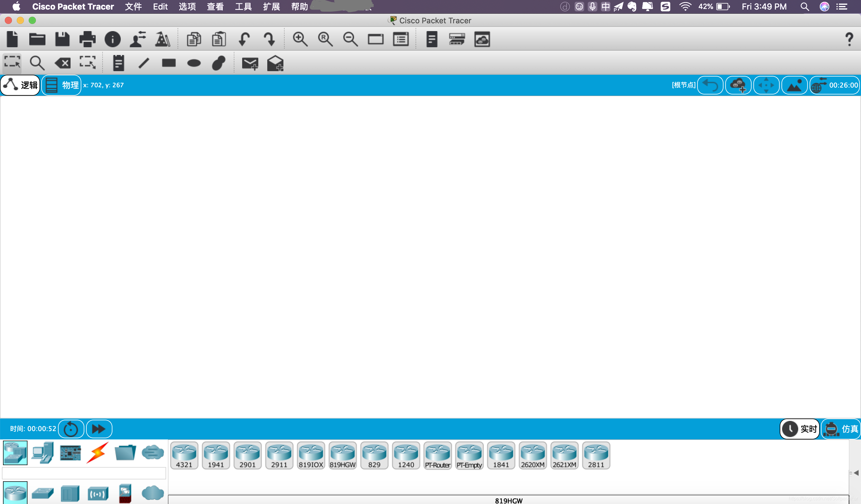The width and height of the screenshot is (861, 504).
Task: Open the 选项 menu
Action: (187, 7)
